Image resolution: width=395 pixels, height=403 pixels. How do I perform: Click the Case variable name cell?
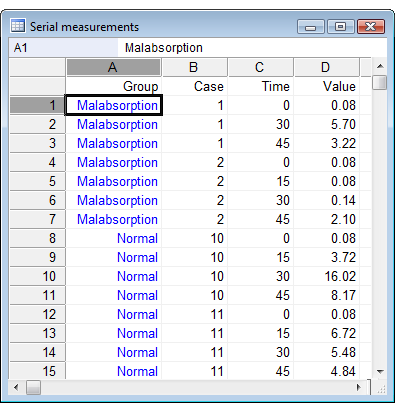194,86
